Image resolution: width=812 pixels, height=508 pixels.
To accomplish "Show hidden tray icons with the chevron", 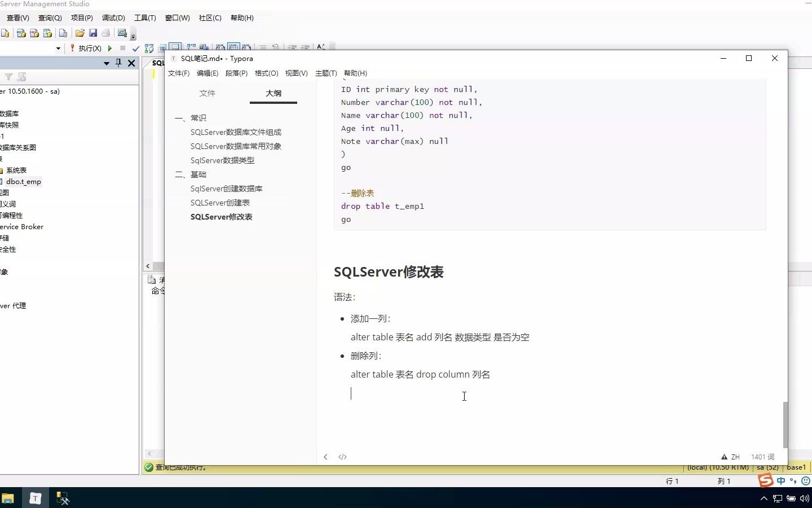I will click(x=764, y=498).
